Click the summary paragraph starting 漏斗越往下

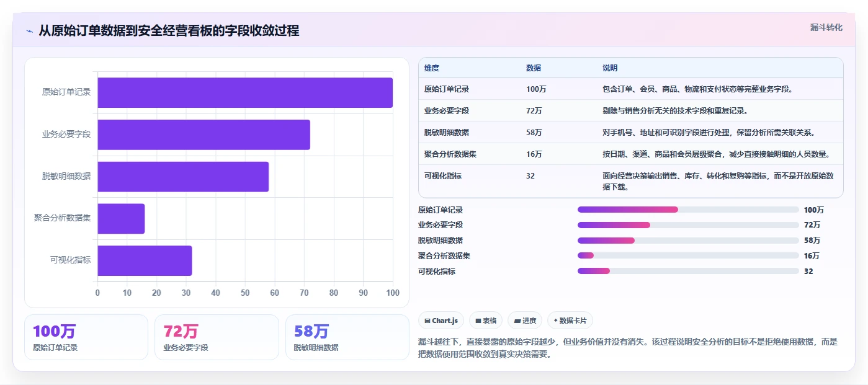pyautogui.click(x=628, y=348)
